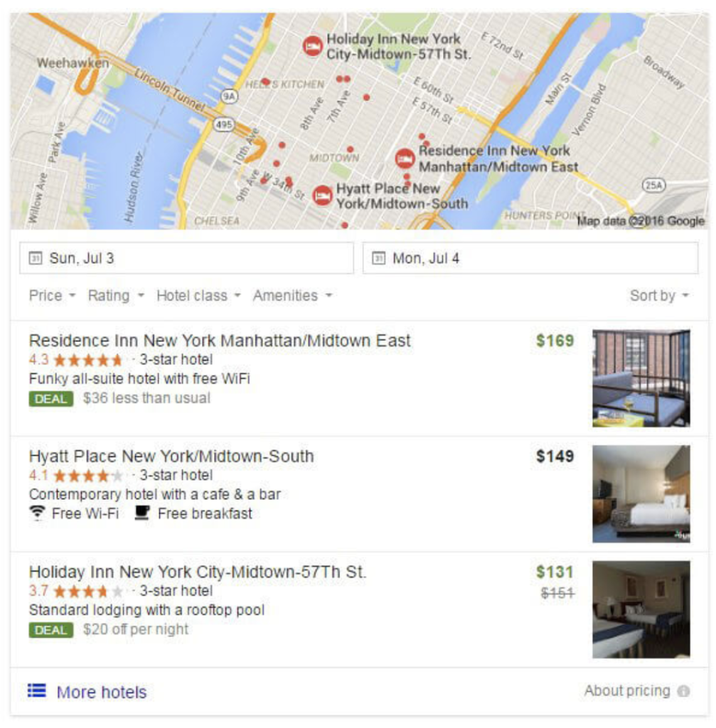The height and width of the screenshot is (728, 716).
Task: View the Hyatt Place room photo thumbnail
Action: pyautogui.click(x=641, y=494)
